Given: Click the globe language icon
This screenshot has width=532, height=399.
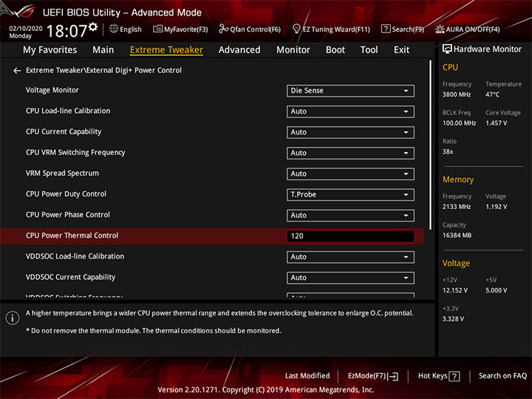Looking at the screenshot, I should [114, 29].
